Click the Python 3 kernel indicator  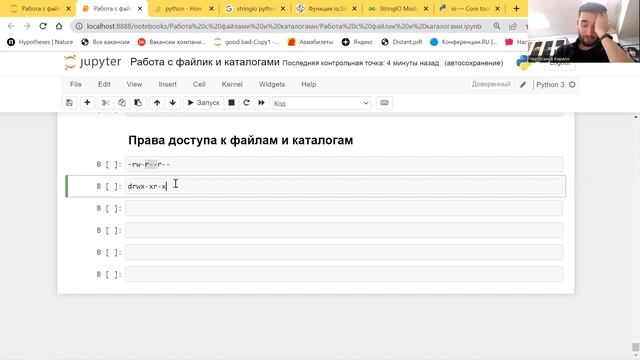(550, 84)
